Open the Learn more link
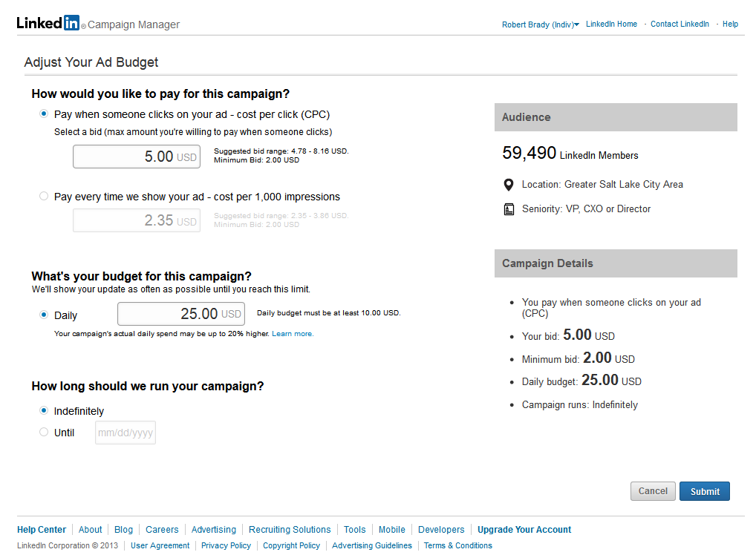This screenshot has width=756, height=555. coord(293,333)
